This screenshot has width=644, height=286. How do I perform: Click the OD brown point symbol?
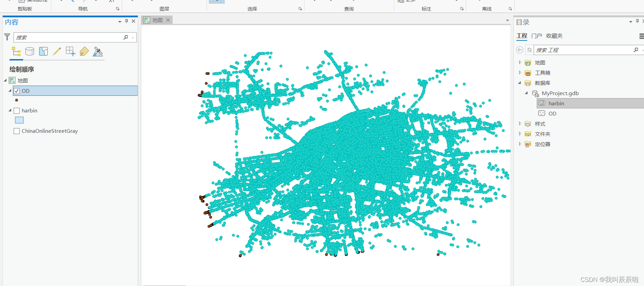[17, 100]
